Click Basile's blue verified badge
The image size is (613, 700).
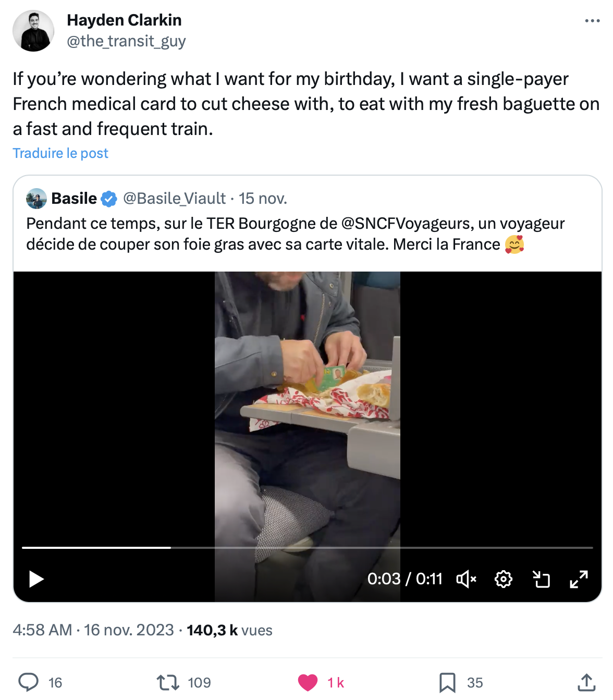point(109,199)
